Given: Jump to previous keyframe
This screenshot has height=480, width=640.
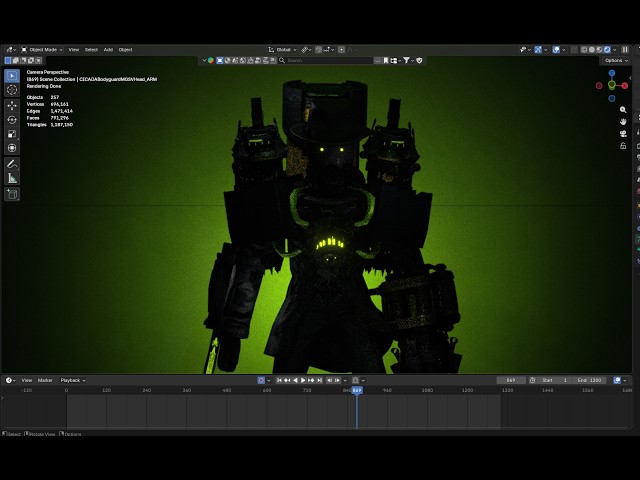Looking at the screenshot, I should [287, 380].
